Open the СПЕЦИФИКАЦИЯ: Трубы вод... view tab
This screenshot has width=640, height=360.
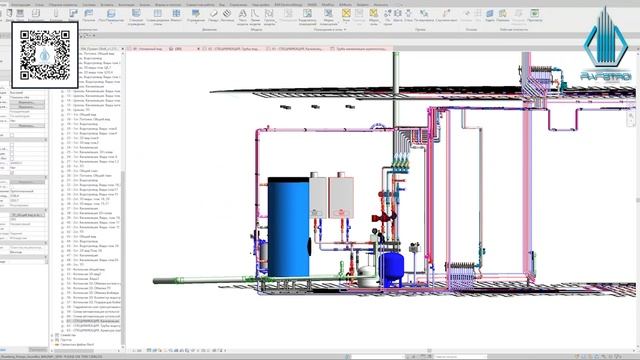coord(231,49)
